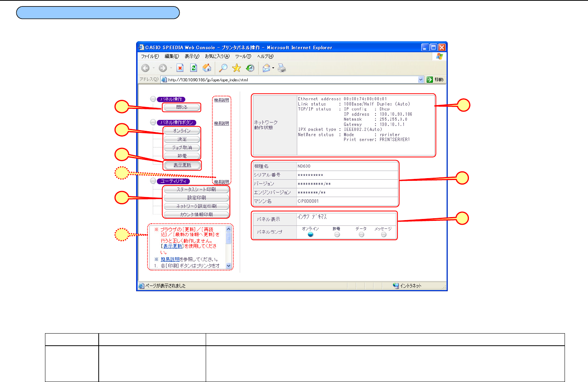Viewport: 588px width, 382px height.
Task: Click the Gateway value 130.10.1.1
Action: [392, 124]
